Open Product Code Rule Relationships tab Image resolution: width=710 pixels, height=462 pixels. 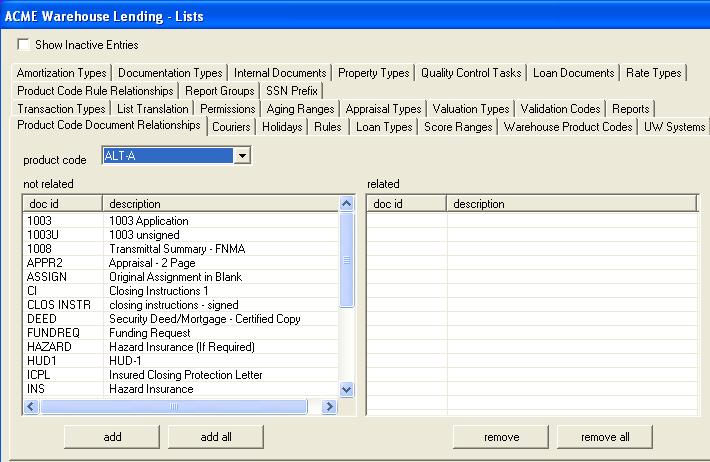tap(95, 91)
